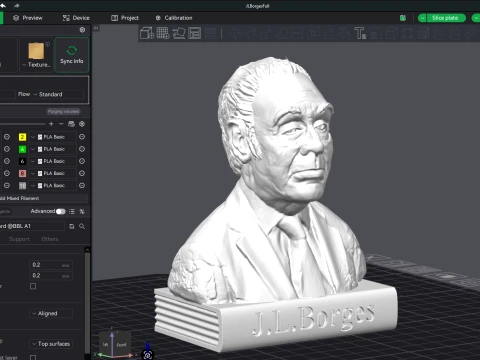Viewport: 480px width, 360px height.
Task: Search settings with the magnifier icon
Action: (x=82, y=226)
